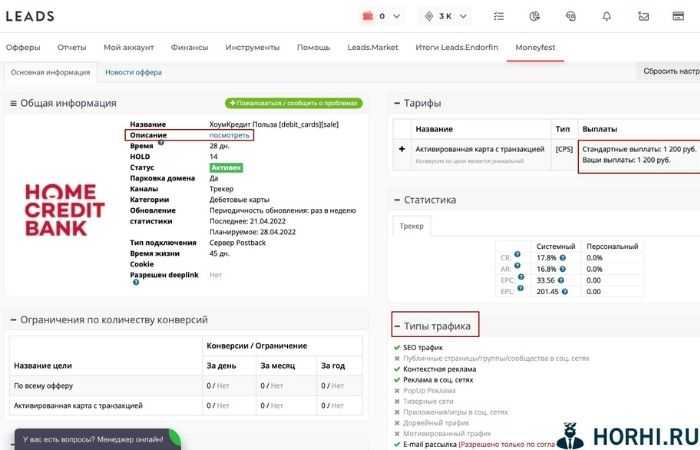This screenshot has height=450, width=700.
Task: Select the Трекер statistics tab
Action: tap(412, 226)
